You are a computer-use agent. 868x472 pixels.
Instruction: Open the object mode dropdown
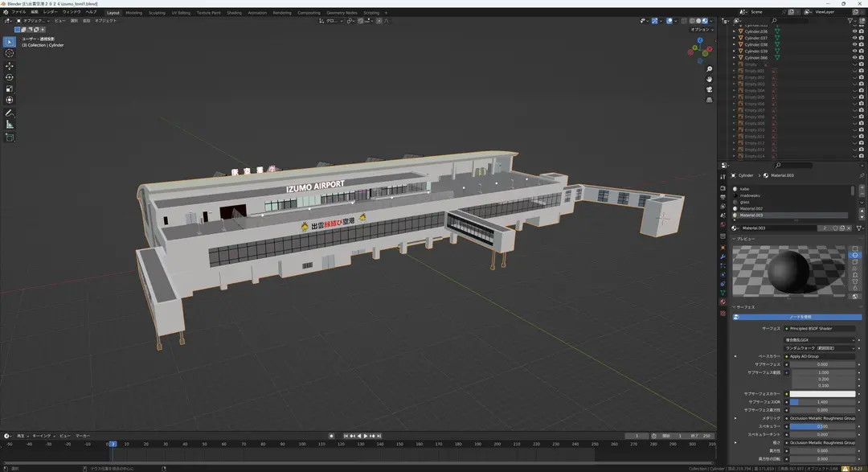coord(33,20)
